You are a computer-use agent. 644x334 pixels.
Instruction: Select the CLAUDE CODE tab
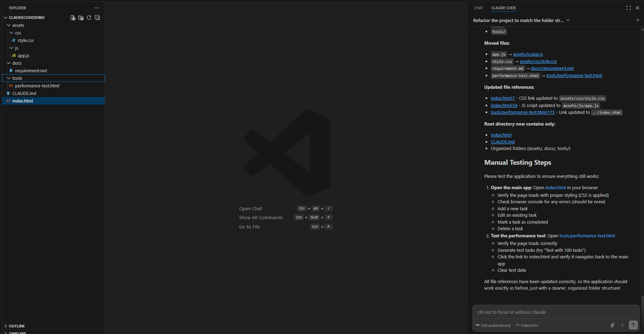(x=503, y=8)
